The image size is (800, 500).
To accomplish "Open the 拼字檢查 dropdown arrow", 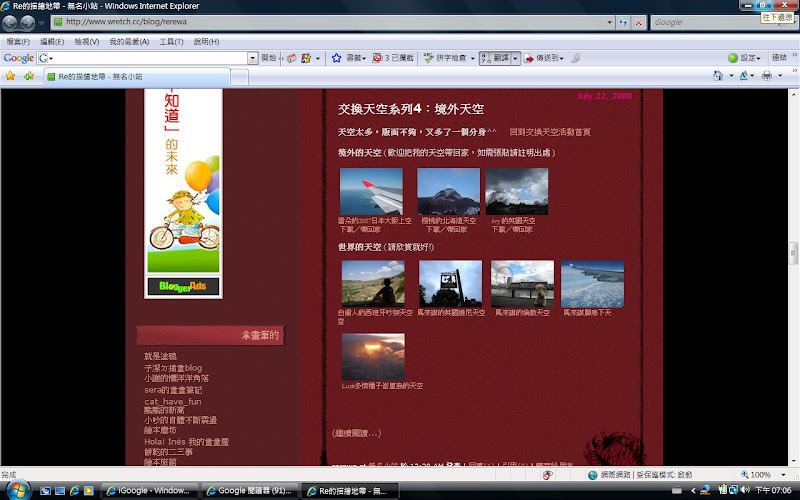I will [x=472, y=58].
